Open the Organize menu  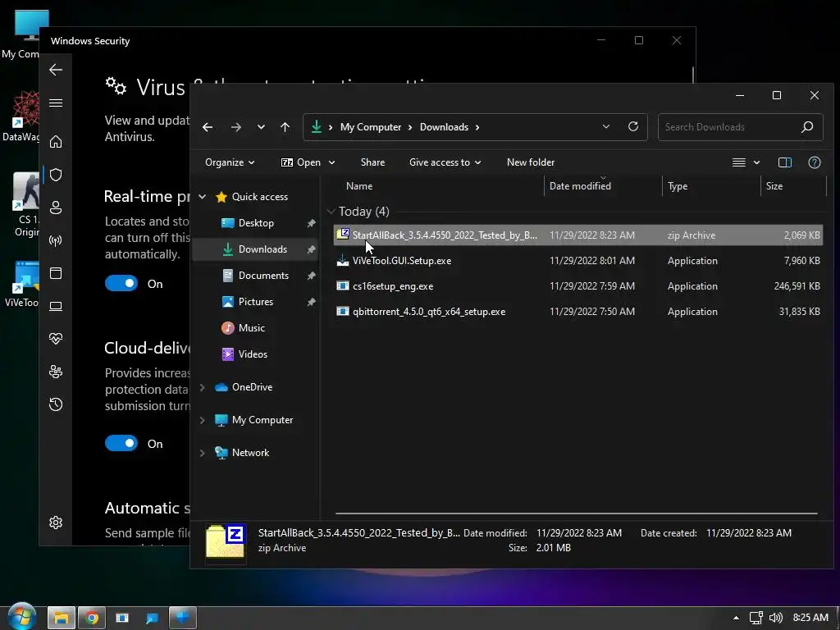click(230, 162)
